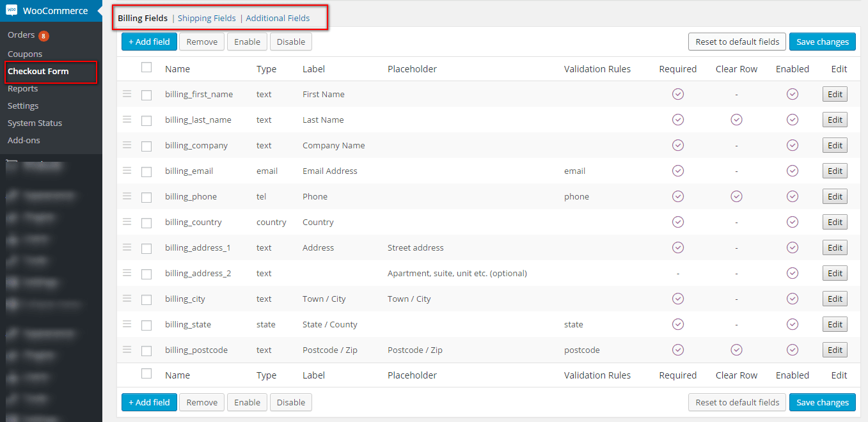Select the drag handle beside billing_first_name
This screenshot has width=868, height=422.
[127, 93]
